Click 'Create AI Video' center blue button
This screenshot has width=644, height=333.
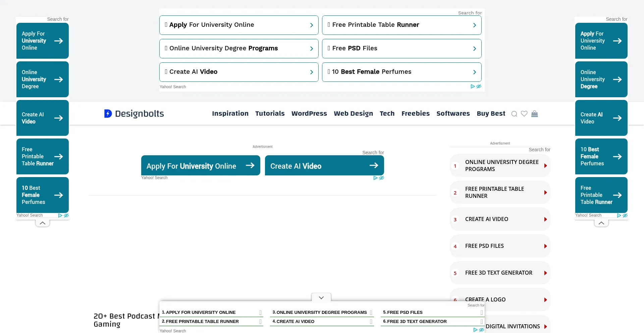[324, 166]
